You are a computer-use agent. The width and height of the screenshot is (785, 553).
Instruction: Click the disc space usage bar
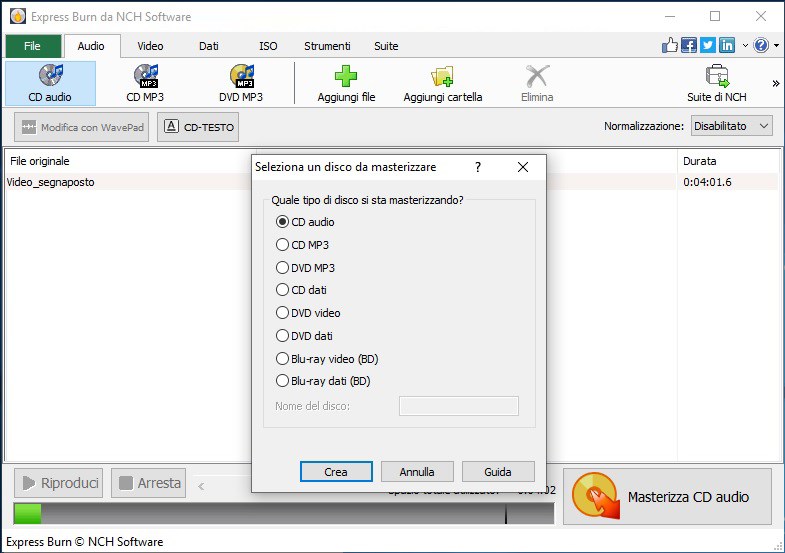tap(284, 513)
